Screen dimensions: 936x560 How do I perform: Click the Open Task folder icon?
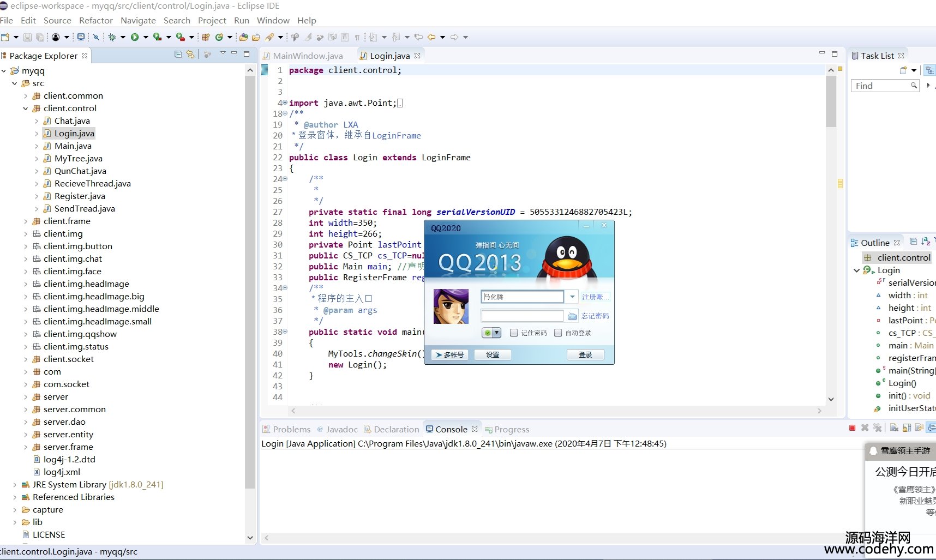[256, 37]
